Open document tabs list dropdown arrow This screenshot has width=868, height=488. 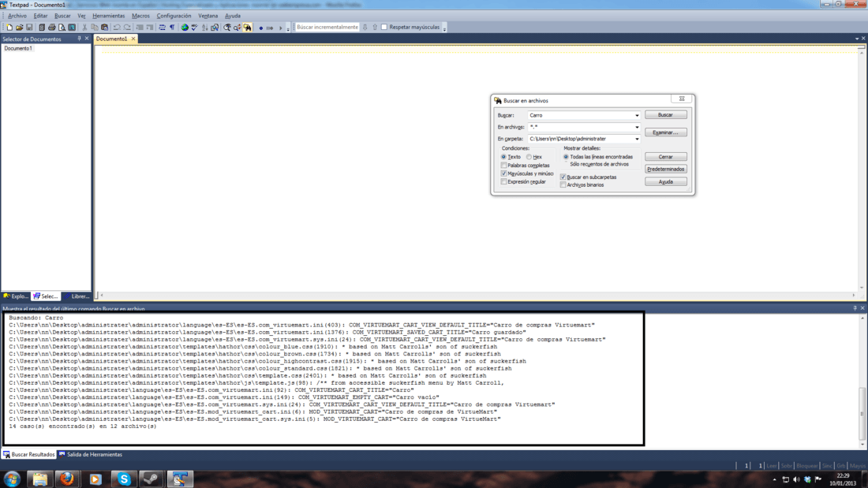857,39
